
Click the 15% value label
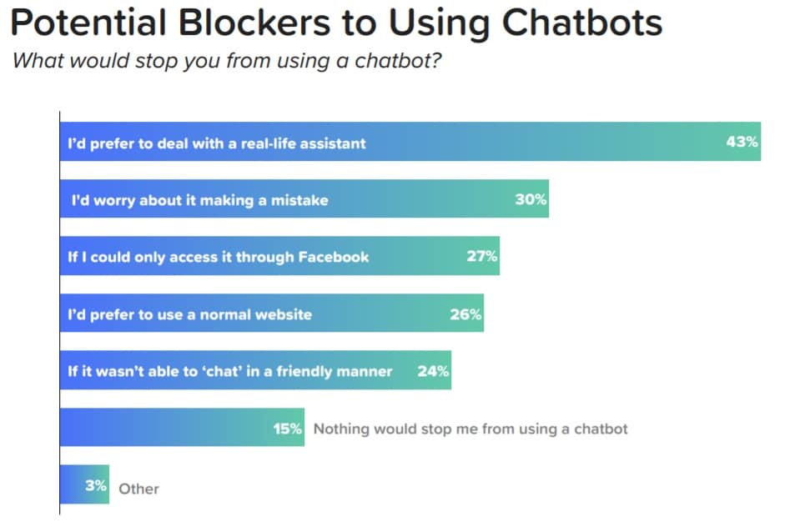coord(287,429)
